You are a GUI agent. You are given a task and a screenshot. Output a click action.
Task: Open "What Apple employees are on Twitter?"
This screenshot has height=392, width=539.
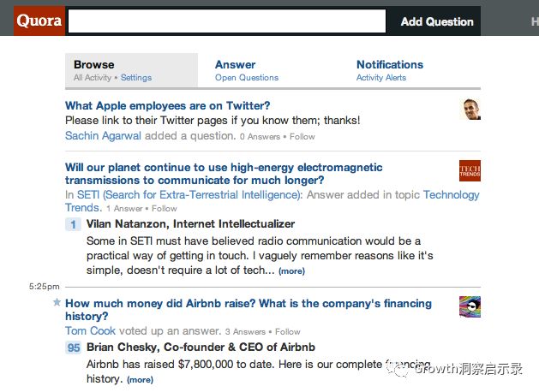[x=173, y=105]
